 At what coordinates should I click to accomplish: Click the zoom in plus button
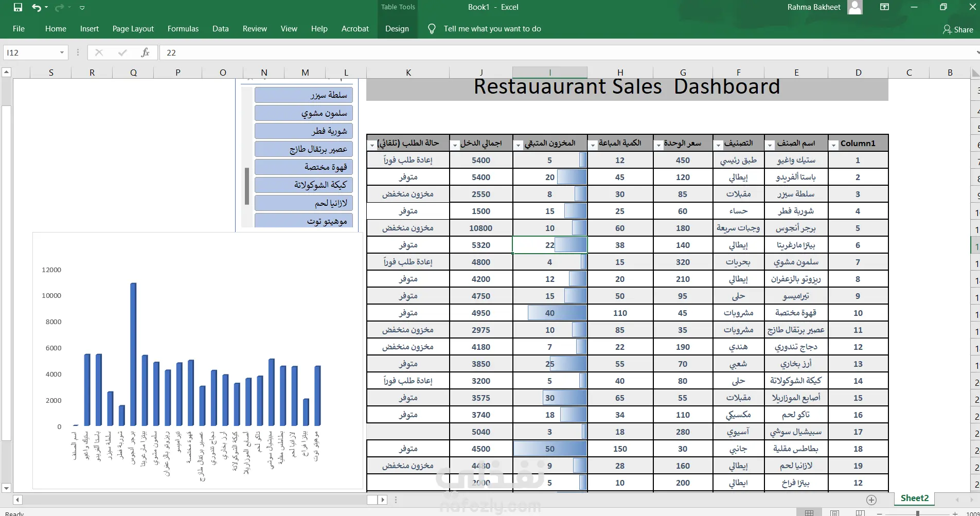click(955, 513)
